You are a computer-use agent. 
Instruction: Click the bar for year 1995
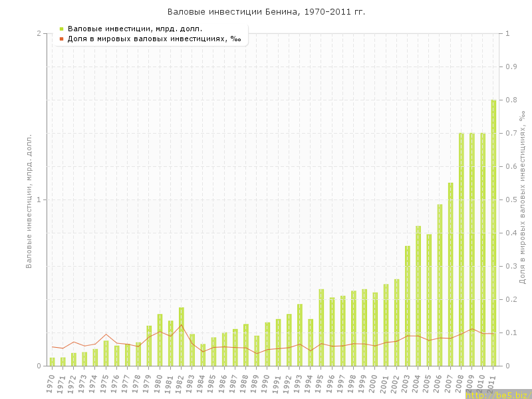point(321,327)
